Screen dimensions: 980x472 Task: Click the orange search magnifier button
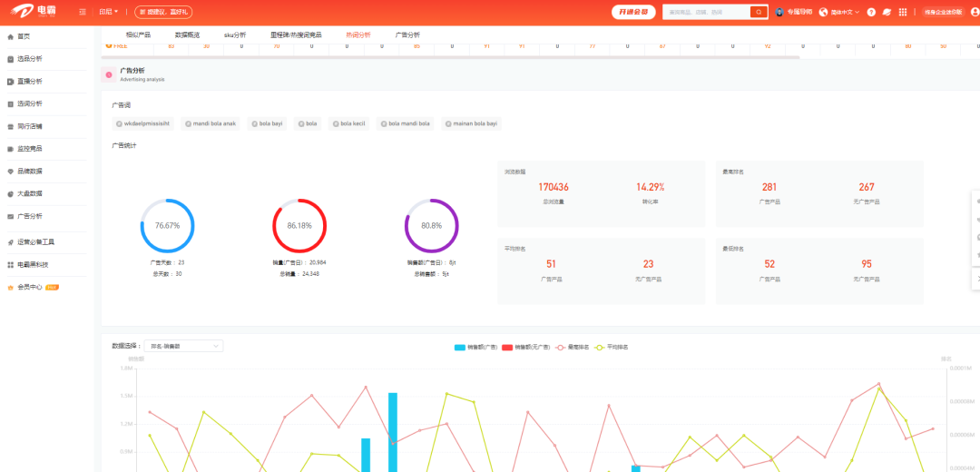[x=758, y=12]
